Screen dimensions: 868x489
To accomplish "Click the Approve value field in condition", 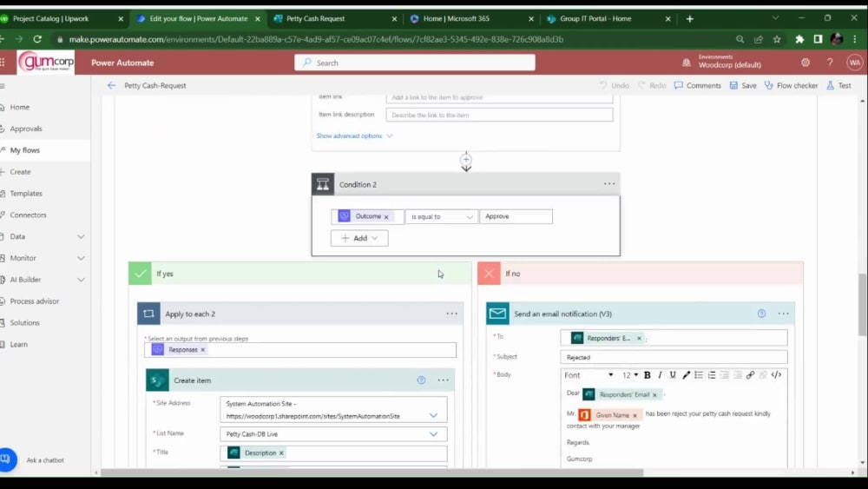I will click(x=516, y=216).
